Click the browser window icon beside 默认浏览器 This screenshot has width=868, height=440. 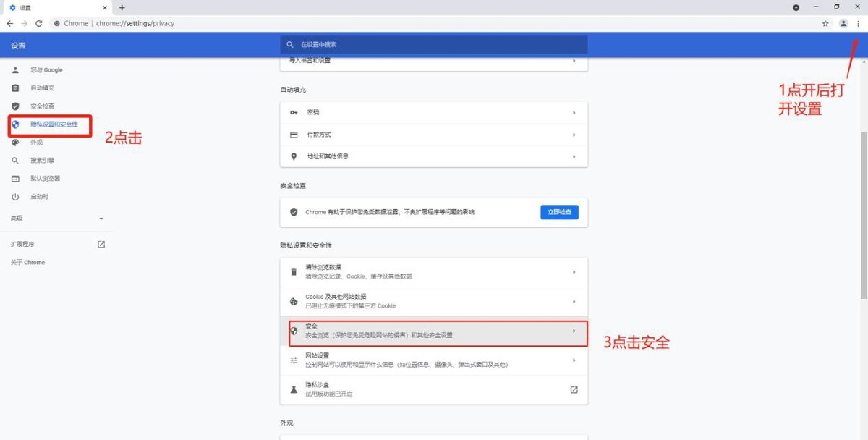tap(15, 179)
